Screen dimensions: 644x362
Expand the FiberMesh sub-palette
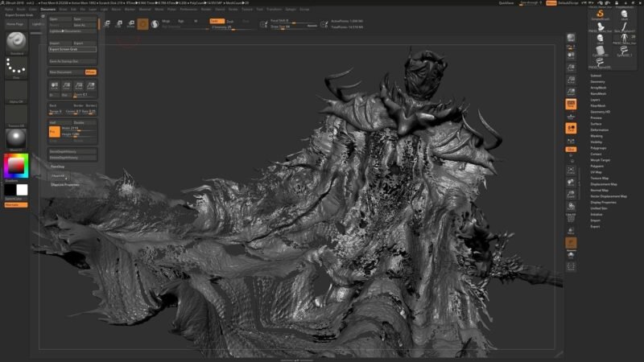[x=598, y=106]
